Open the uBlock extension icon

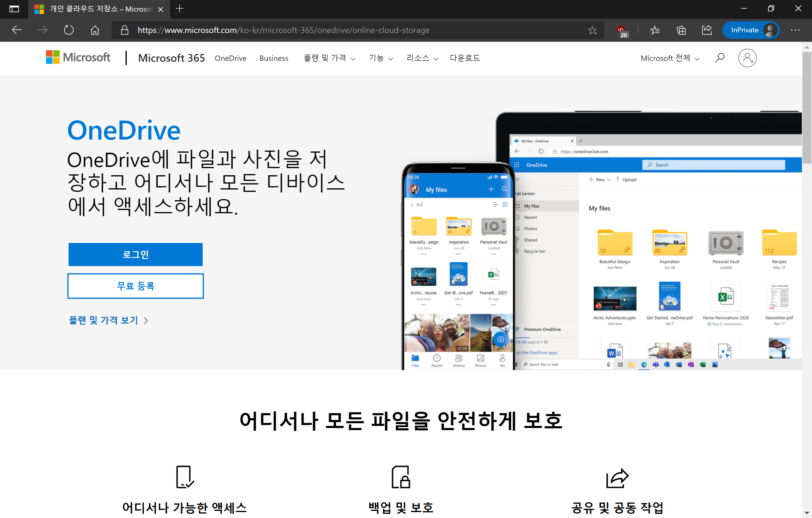621,30
